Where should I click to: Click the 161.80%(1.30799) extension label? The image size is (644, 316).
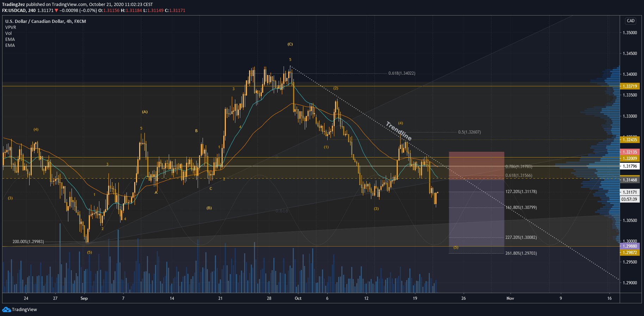pos(521,207)
